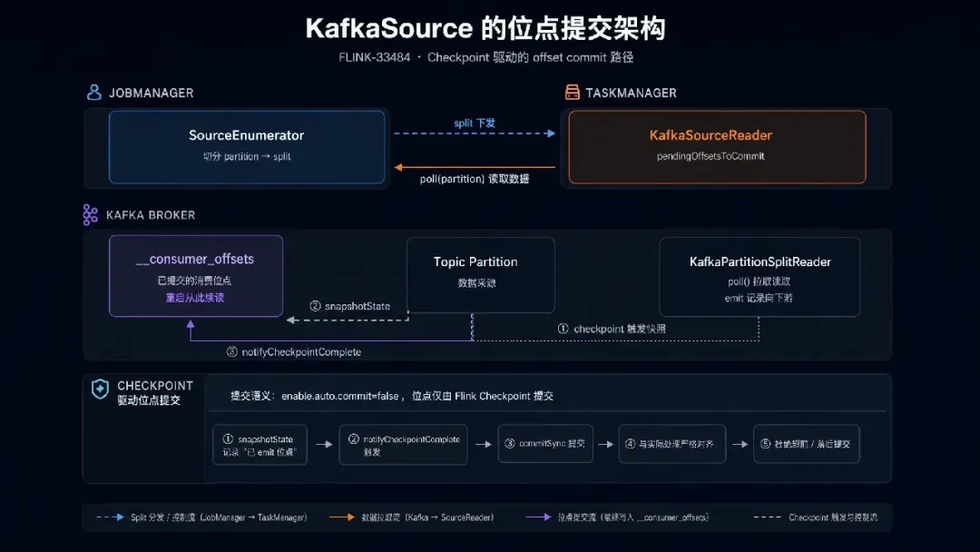Viewport: 980px width, 552px height.
Task: Click the "切分 partition → split" text
Action: [x=247, y=156]
